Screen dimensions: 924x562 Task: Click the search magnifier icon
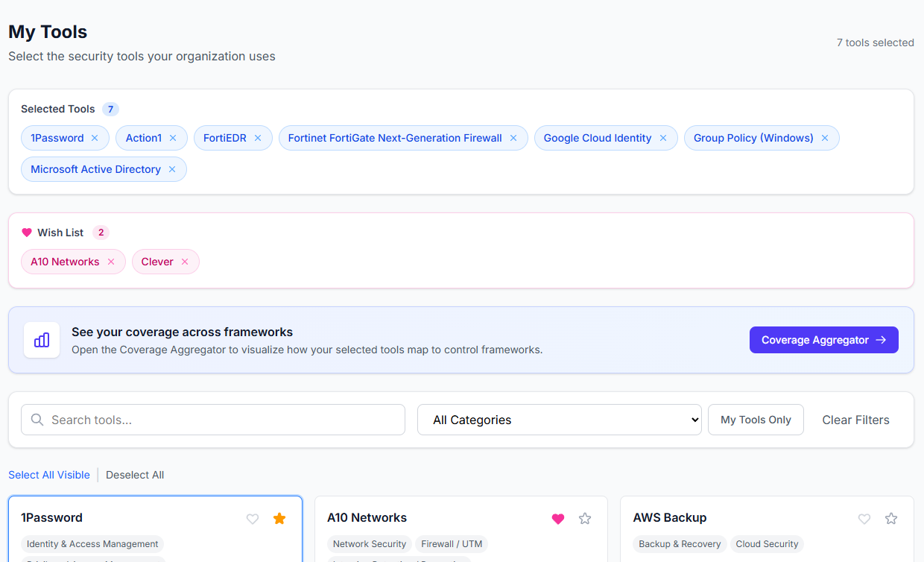click(37, 420)
